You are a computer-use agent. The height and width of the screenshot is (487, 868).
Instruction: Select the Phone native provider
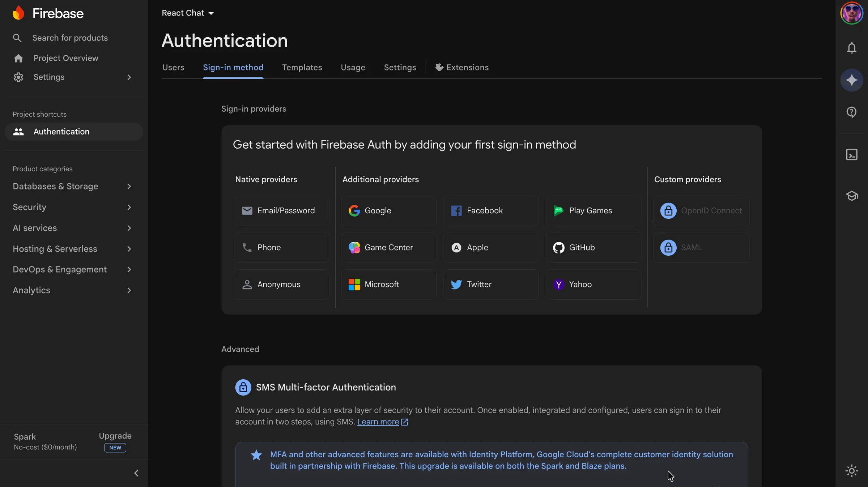(x=282, y=248)
